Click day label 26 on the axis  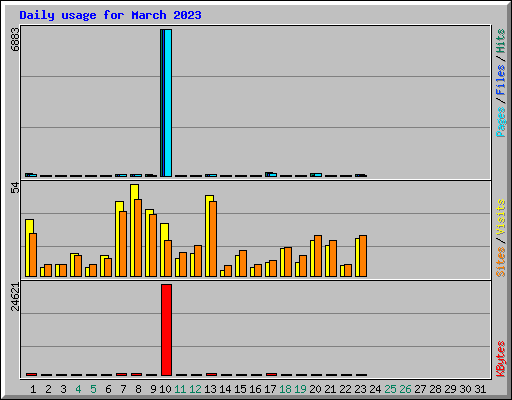[405, 389]
